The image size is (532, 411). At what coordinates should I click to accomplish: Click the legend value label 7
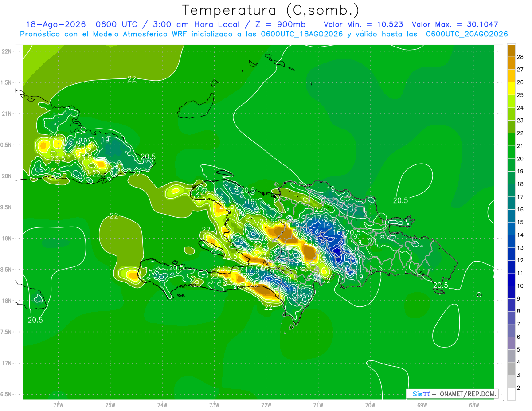click(519, 324)
